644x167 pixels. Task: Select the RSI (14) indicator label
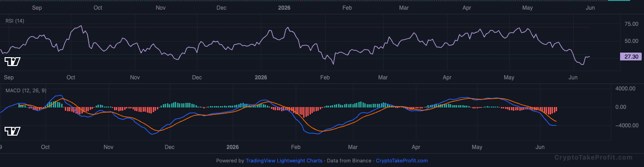tap(15, 21)
